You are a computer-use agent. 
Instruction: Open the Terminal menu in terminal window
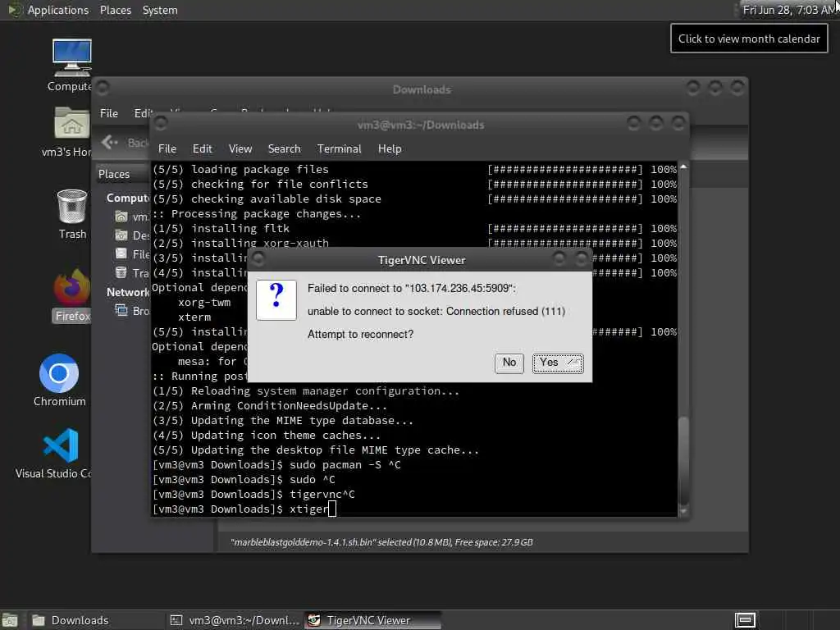tap(339, 149)
